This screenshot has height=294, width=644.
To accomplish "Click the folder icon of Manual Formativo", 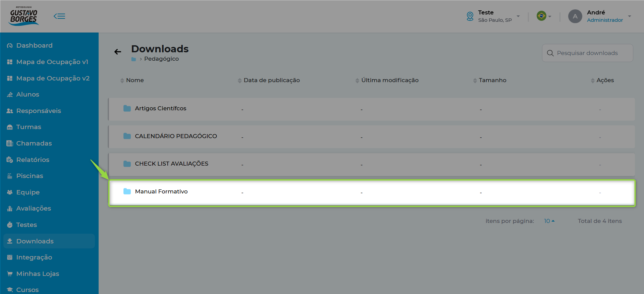I will click(x=127, y=191).
